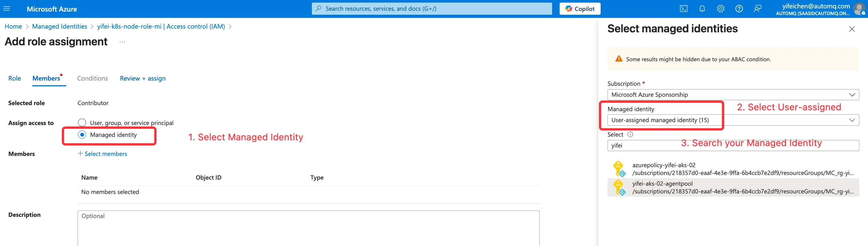The image size is (868, 246).
Task: Click into the Description optional text box
Action: (x=308, y=228)
